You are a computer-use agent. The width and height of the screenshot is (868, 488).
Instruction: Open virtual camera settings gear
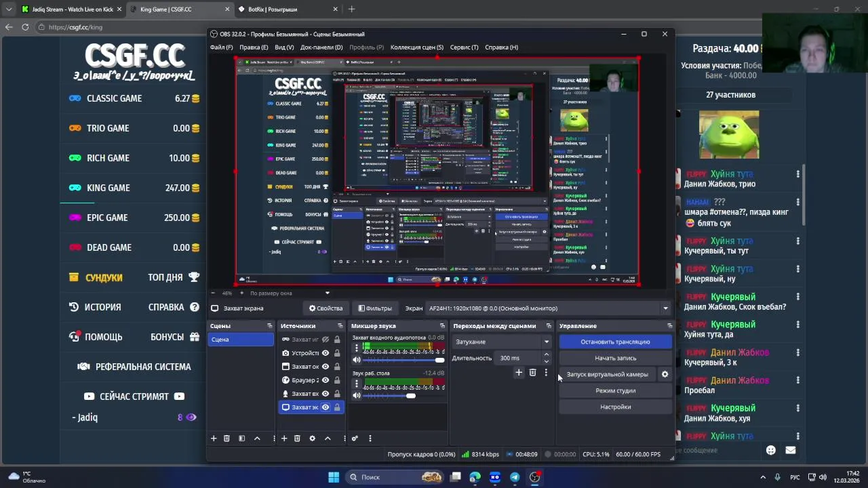[x=665, y=374]
